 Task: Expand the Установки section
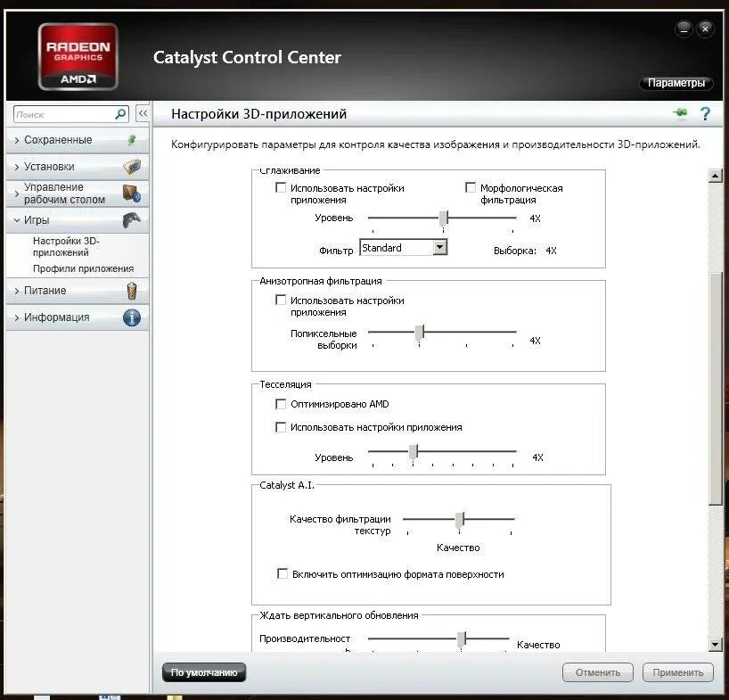78,167
